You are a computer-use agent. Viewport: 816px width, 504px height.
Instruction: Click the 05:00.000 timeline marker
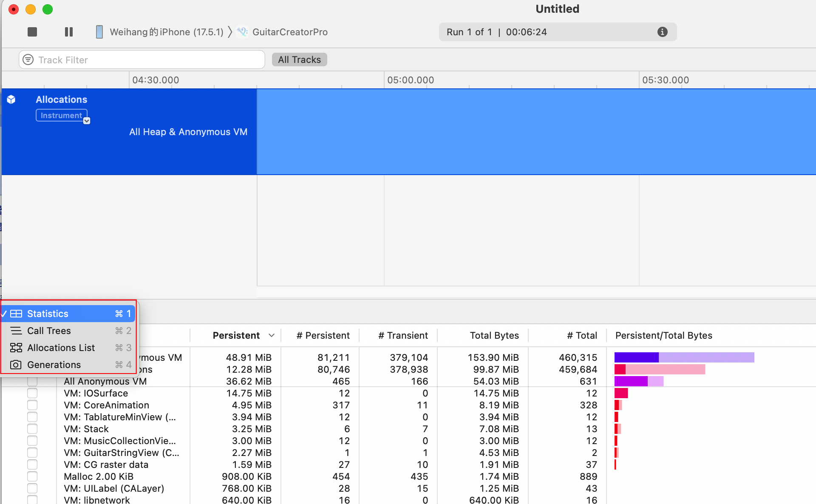pyautogui.click(x=411, y=80)
